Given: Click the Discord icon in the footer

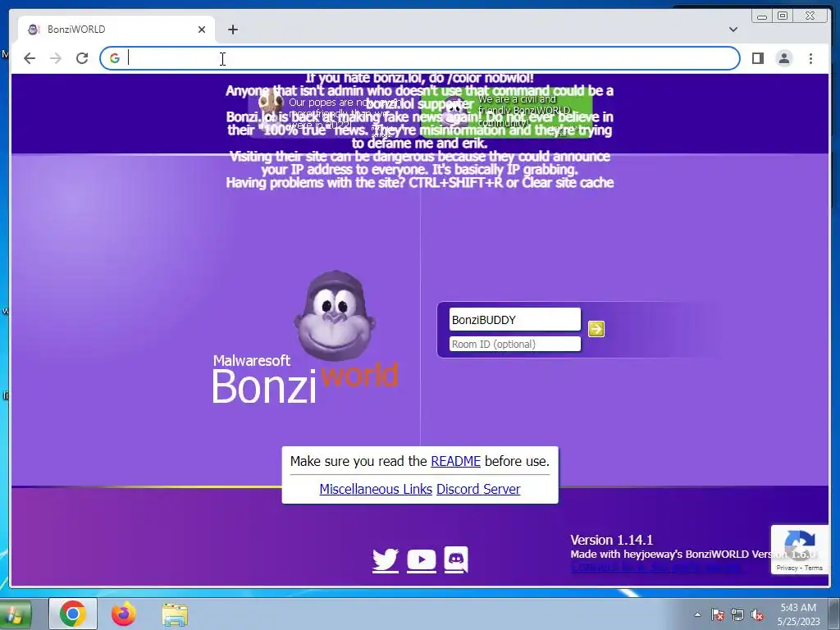Looking at the screenshot, I should tap(456, 559).
